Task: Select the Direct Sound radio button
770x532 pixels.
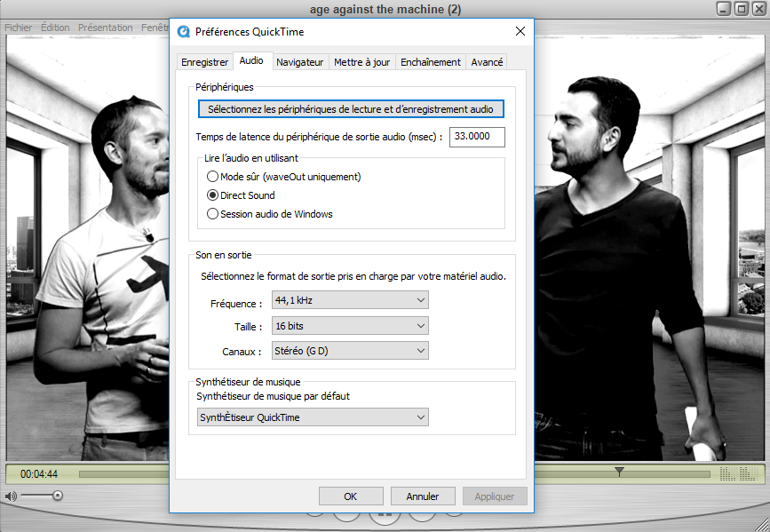Action: point(212,195)
